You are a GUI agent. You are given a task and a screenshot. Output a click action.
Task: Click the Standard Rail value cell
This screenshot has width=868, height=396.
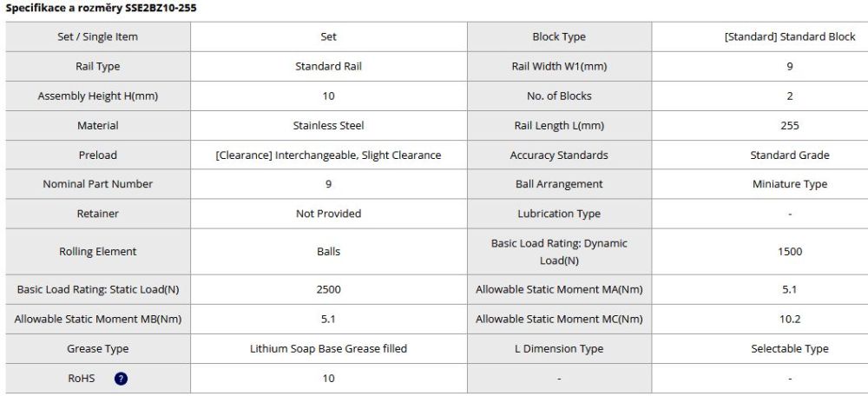pyautogui.click(x=328, y=67)
